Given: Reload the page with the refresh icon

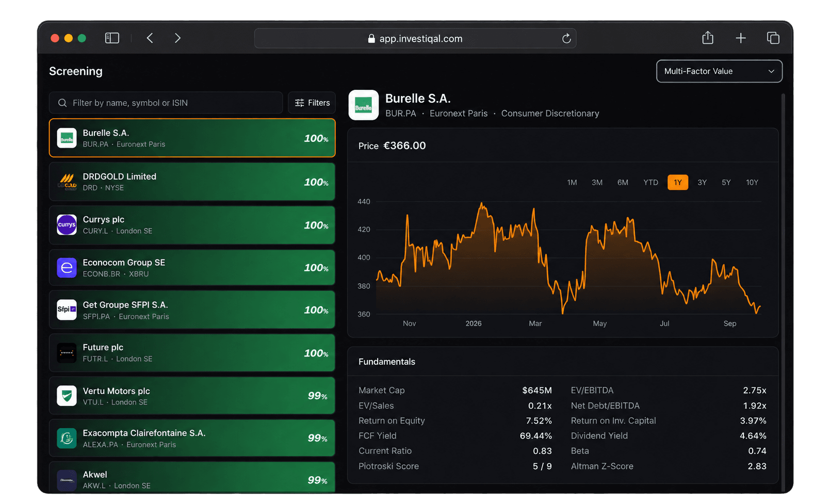Looking at the screenshot, I should coord(566,39).
